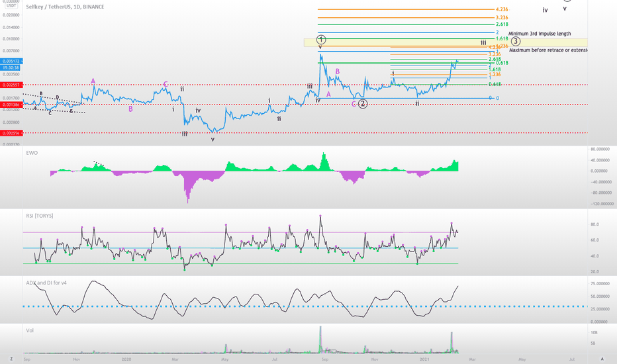The width and height of the screenshot is (617, 364).
Task: Click the 5B volume scale value
Action: (593, 343)
